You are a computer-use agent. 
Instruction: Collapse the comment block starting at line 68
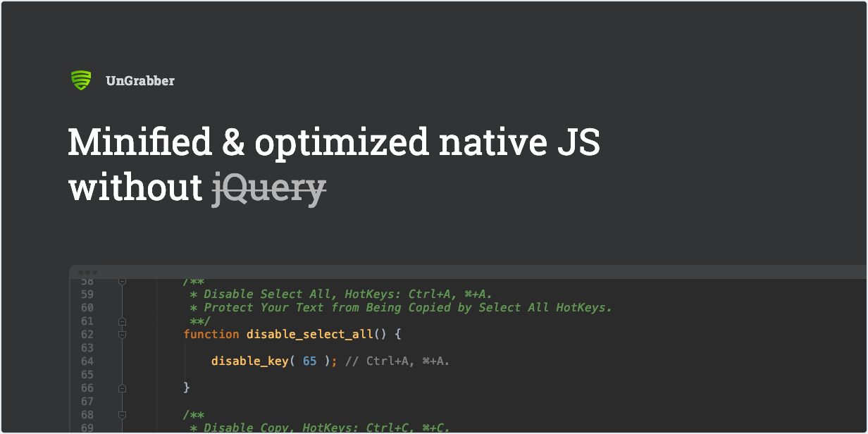(122, 415)
